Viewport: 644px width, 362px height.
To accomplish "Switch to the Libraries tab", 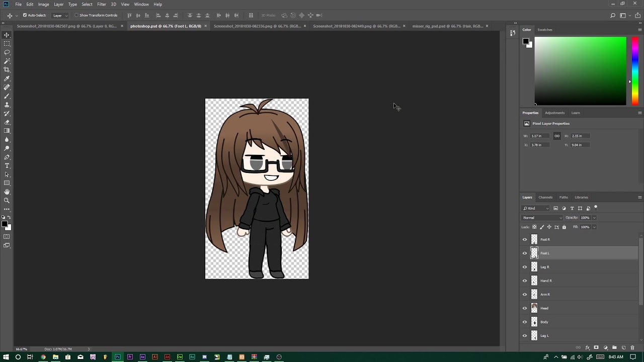I will pos(581,198).
